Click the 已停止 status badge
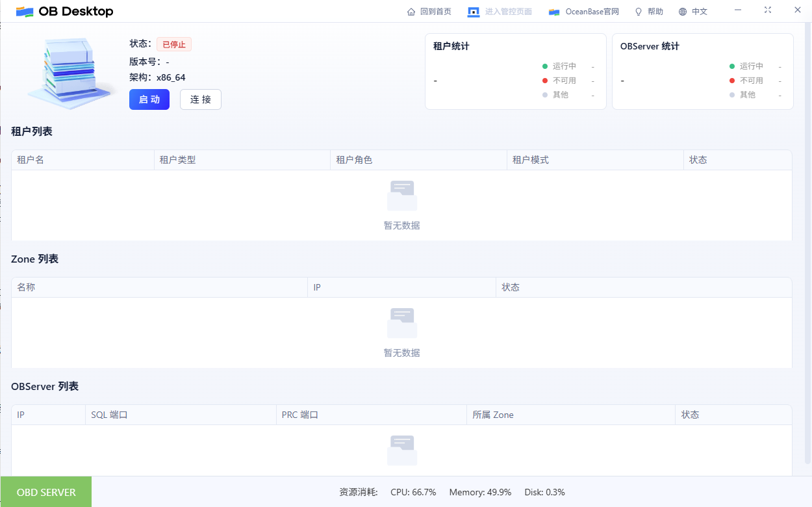 [x=173, y=44]
